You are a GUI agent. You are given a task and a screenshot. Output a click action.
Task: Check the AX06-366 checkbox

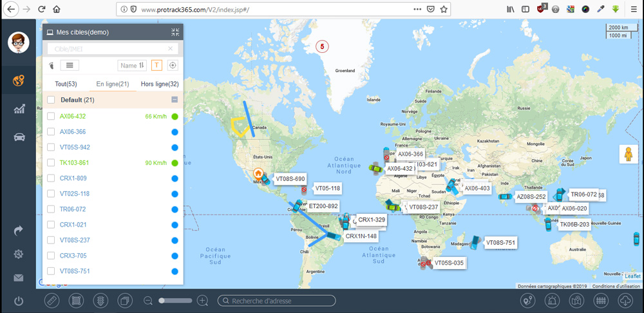[51, 132]
